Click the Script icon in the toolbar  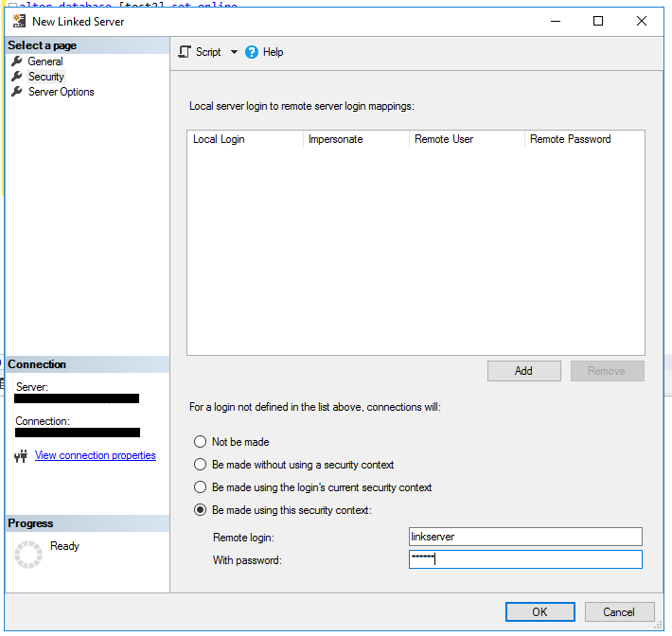pyautogui.click(x=186, y=52)
